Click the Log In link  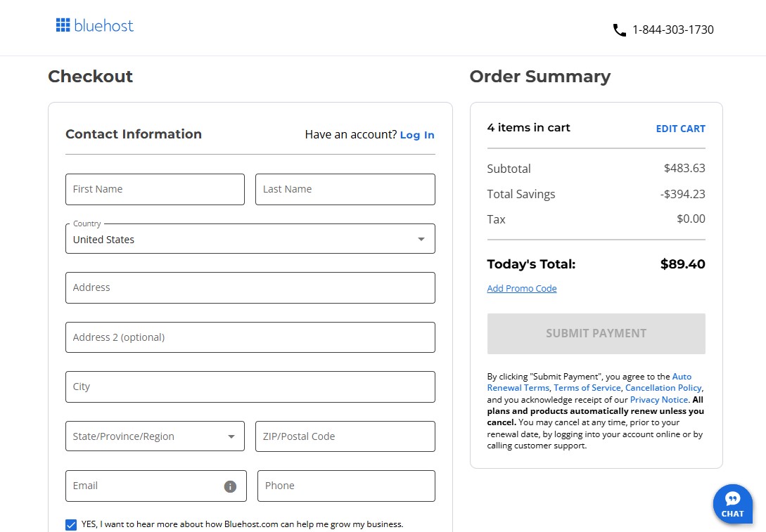pyautogui.click(x=417, y=135)
